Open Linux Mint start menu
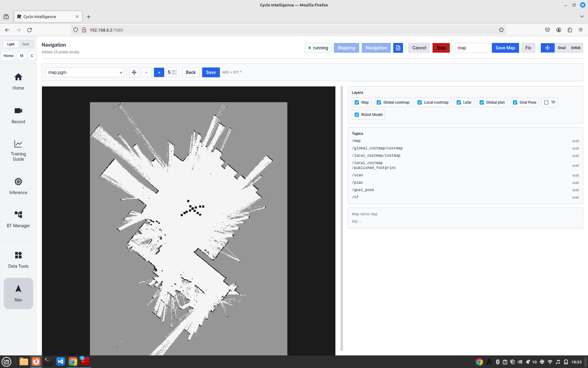Image resolution: width=588 pixels, height=368 pixels. point(6,362)
